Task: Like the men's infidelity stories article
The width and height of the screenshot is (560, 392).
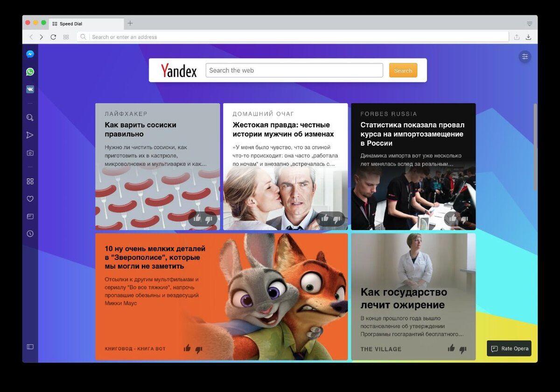Action: click(325, 218)
